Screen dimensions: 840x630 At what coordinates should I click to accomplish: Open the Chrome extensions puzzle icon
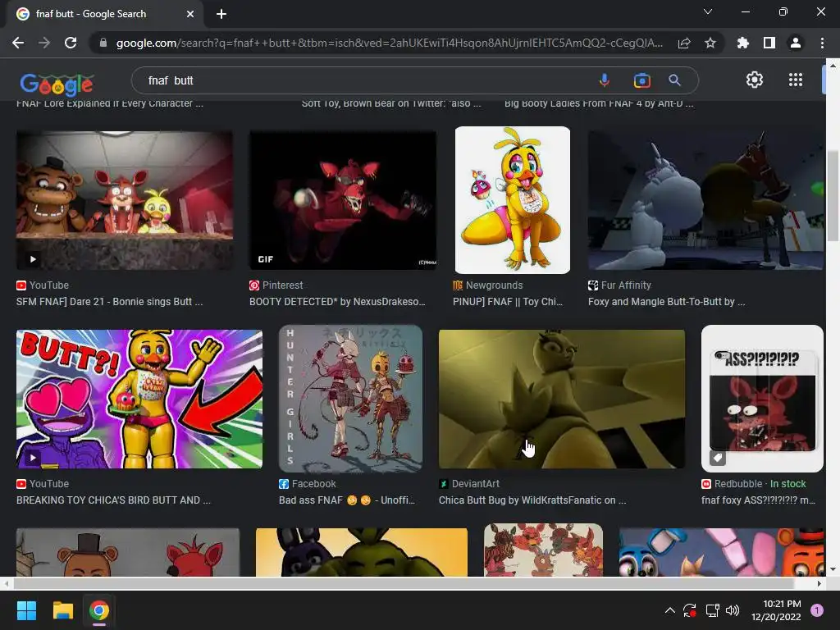coord(742,43)
